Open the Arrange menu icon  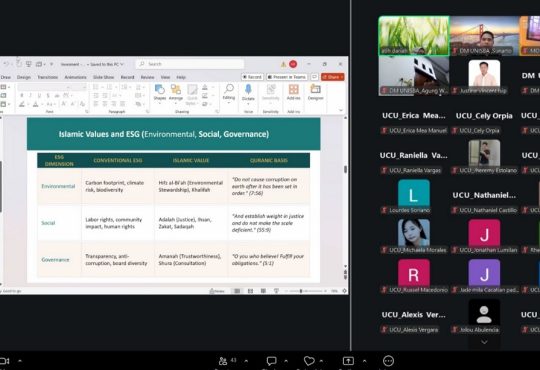click(x=176, y=90)
